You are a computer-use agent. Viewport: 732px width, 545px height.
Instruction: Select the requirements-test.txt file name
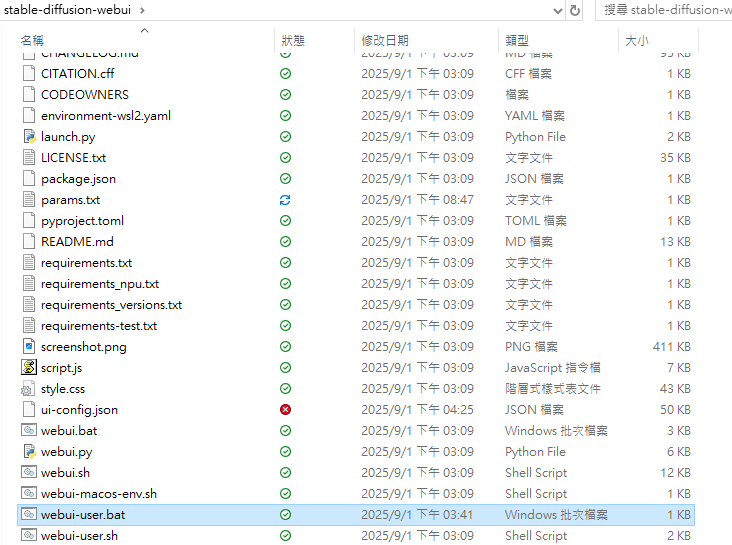(x=99, y=326)
